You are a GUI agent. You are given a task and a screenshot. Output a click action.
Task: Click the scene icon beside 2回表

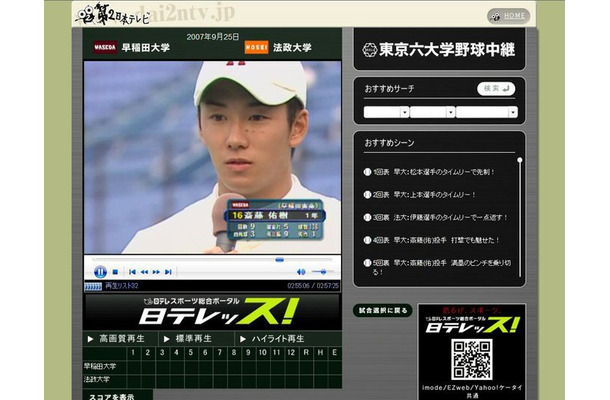point(367,195)
